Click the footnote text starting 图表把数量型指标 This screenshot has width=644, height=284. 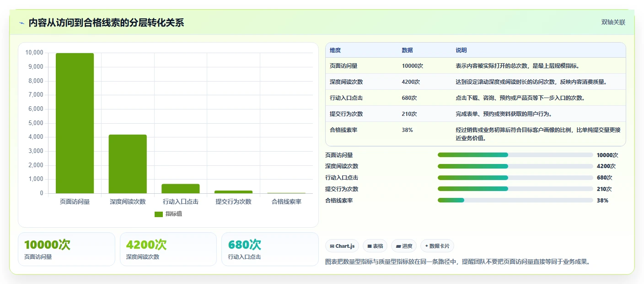tap(457, 262)
